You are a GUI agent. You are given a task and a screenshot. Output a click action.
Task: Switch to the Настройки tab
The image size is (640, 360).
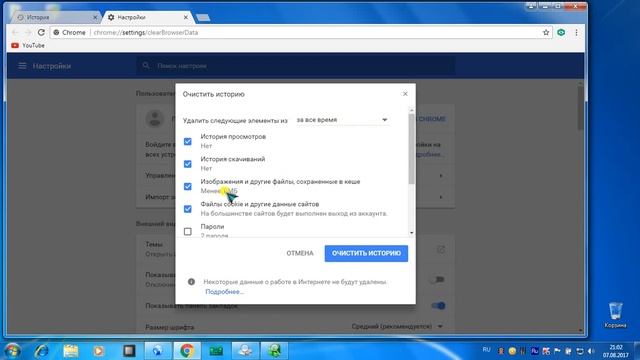(147, 18)
